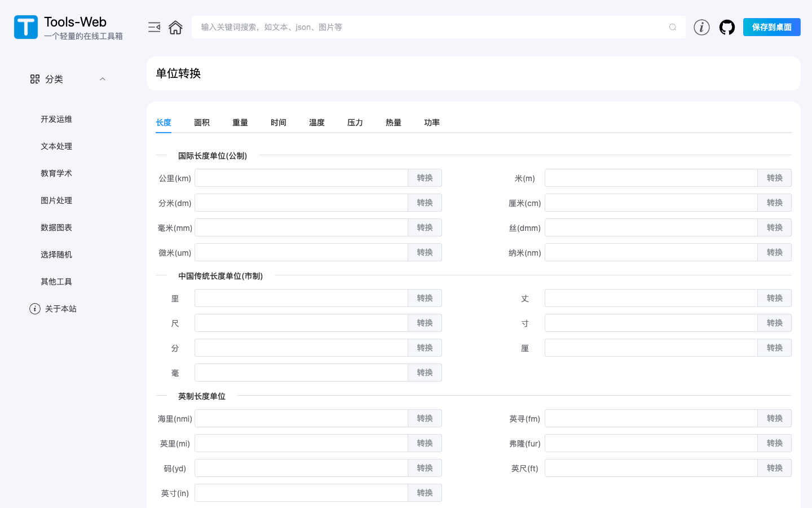This screenshot has width=812, height=508.
Task: Collapse the 分类 section with its chevron
Action: (103, 79)
